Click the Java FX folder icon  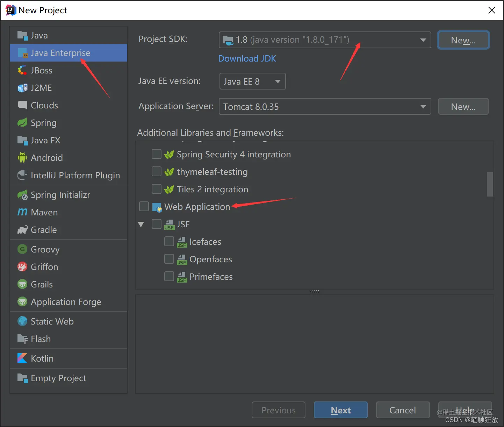point(22,141)
